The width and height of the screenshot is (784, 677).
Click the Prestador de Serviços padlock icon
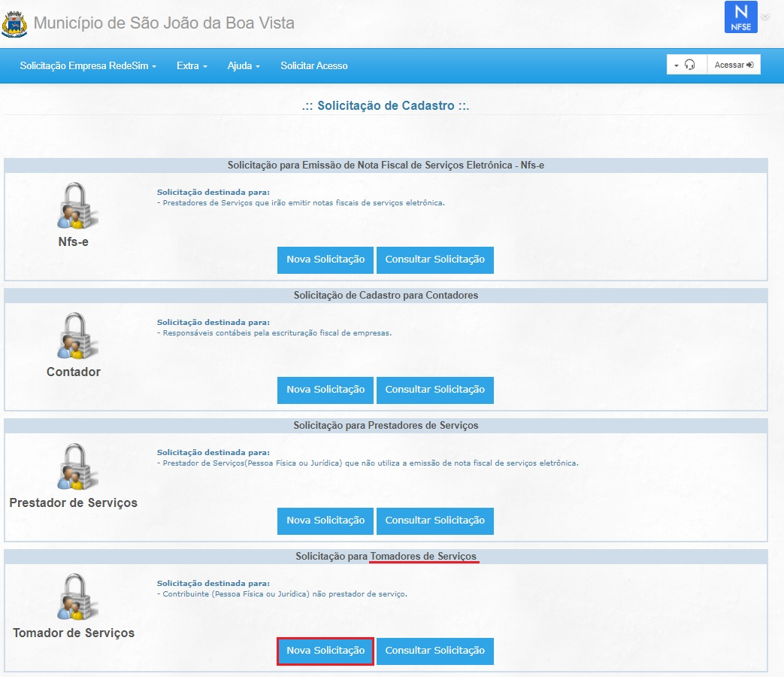[x=77, y=466]
